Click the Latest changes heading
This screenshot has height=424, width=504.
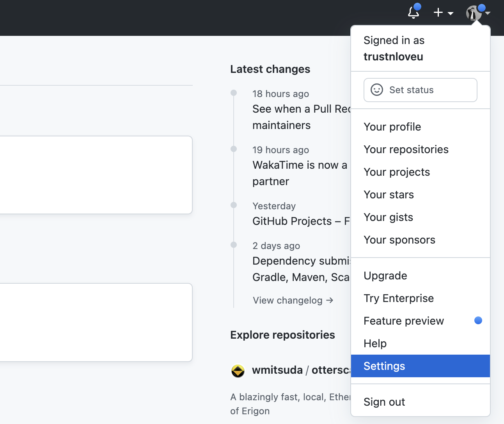270,69
